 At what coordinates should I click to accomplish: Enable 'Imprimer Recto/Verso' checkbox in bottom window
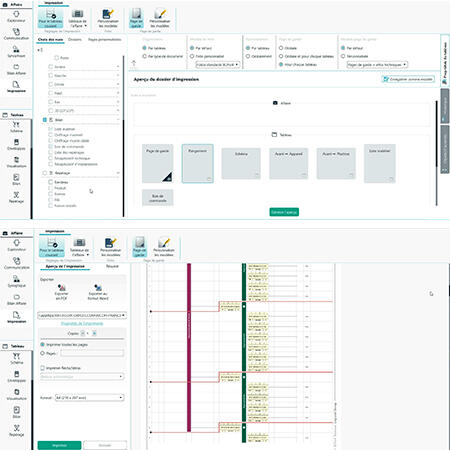point(43,368)
